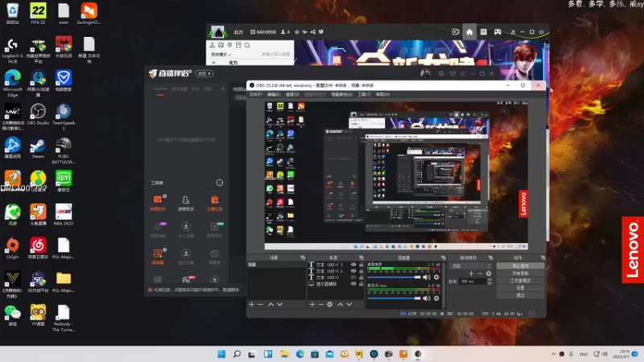Remove selected scene with the scenes minus icon

pyautogui.click(x=260, y=305)
